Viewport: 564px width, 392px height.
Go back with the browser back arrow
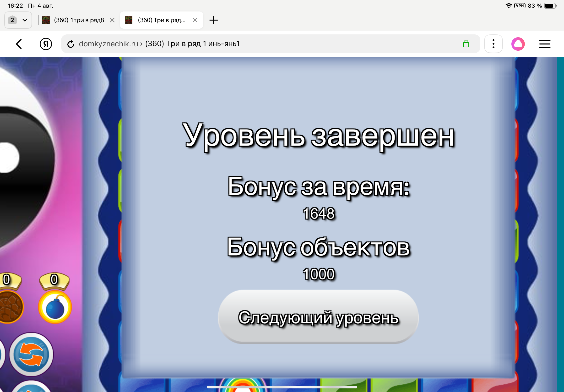pos(19,44)
